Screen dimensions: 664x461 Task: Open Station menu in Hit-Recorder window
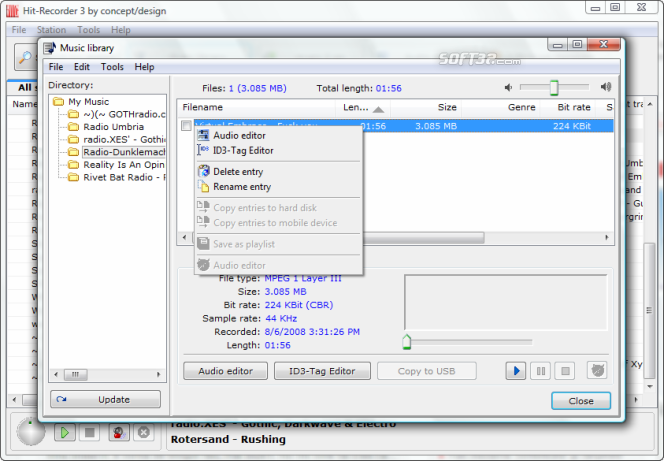click(x=51, y=30)
